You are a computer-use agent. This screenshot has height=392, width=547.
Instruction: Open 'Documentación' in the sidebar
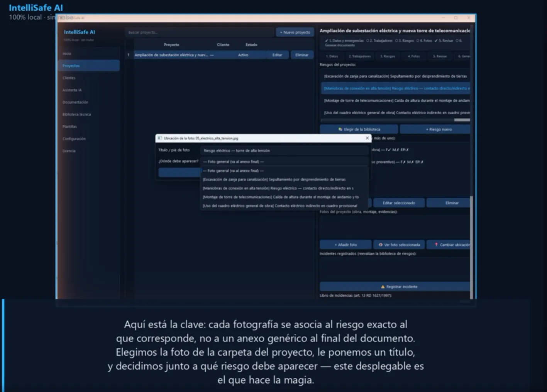click(89, 102)
